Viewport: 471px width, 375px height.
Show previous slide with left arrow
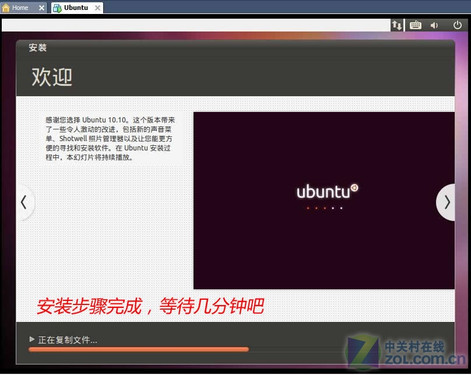pyautogui.click(x=25, y=202)
